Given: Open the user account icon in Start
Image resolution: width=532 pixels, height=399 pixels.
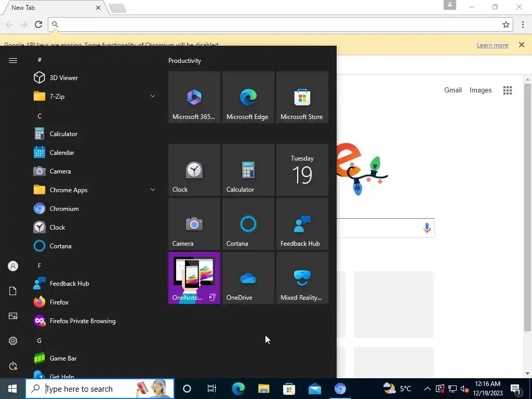Looking at the screenshot, I should point(13,266).
